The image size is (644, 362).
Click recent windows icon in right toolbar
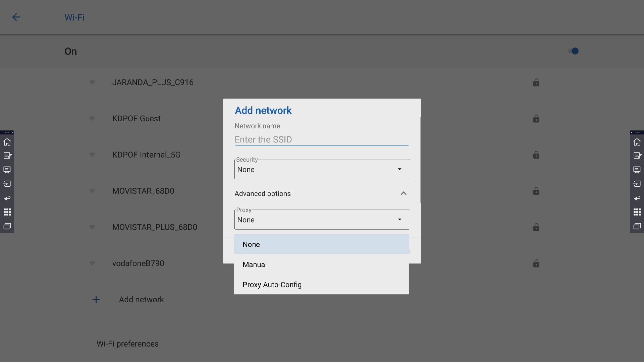[637, 226]
